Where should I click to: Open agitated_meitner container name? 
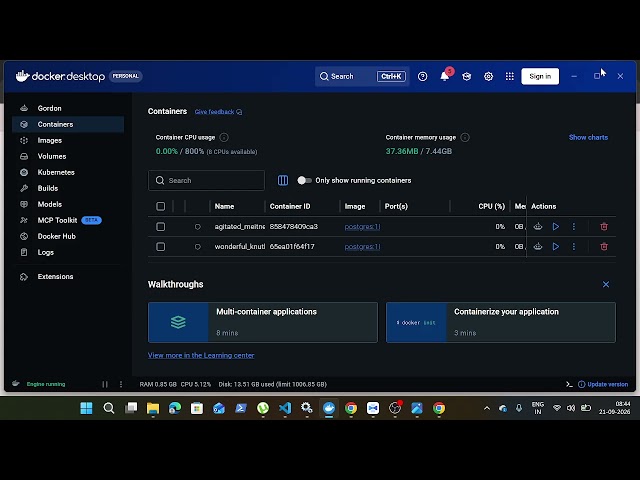[240, 227]
